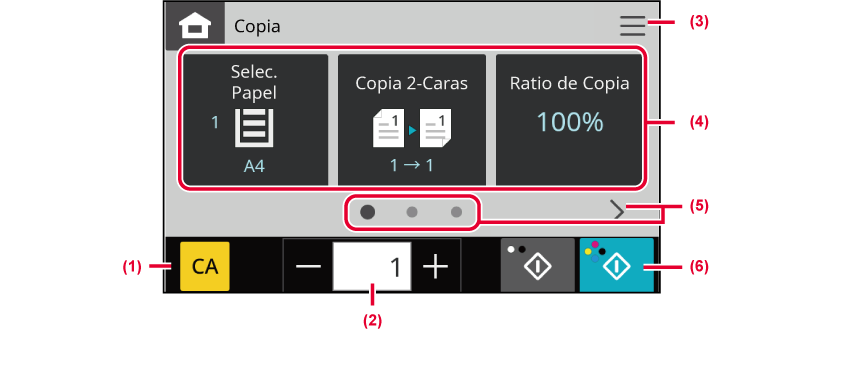Select the 1-sided to 1-sided icon

coord(412,128)
